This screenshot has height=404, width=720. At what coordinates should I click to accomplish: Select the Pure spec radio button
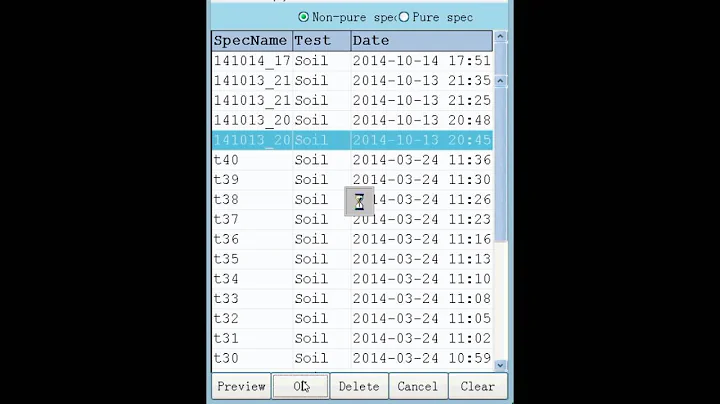click(404, 17)
